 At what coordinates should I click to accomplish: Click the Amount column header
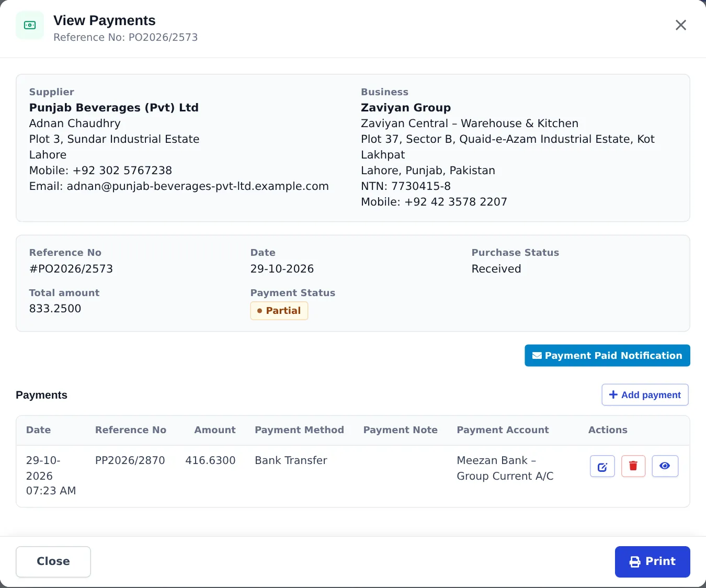point(215,430)
